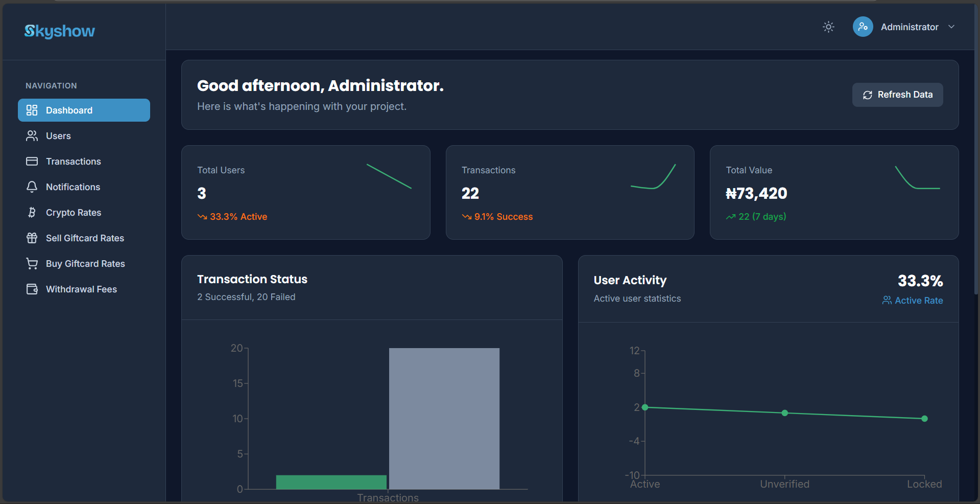The height and width of the screenshot is (504, 980).
Task: Select the gift icon for Sell Giftcard Rates
Action: (32, 238)
